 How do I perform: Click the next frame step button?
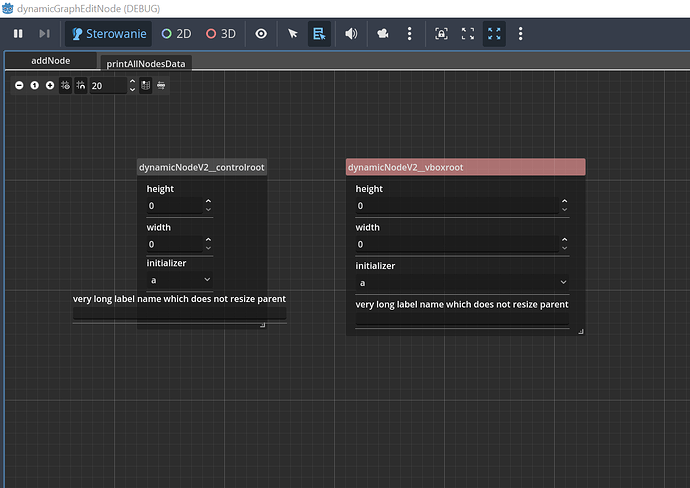44,33
